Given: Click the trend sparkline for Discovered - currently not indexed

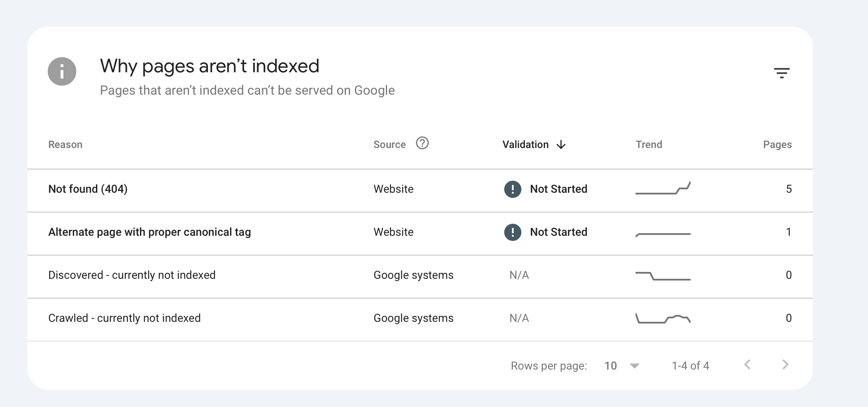Looking at the screenshot, I should click(x=663, y=275).
